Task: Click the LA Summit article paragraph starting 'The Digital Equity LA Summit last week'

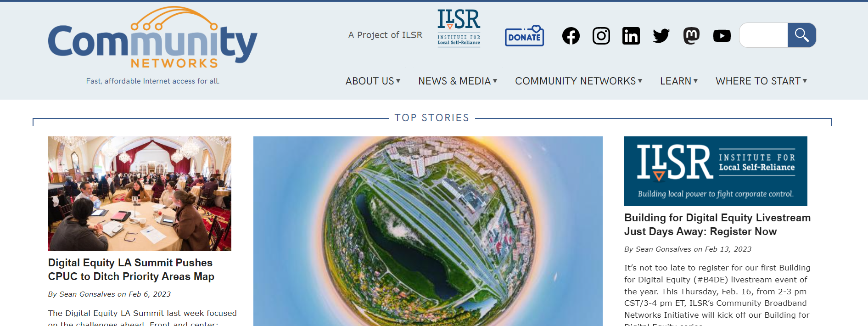Action: click(x=142, y=318)
